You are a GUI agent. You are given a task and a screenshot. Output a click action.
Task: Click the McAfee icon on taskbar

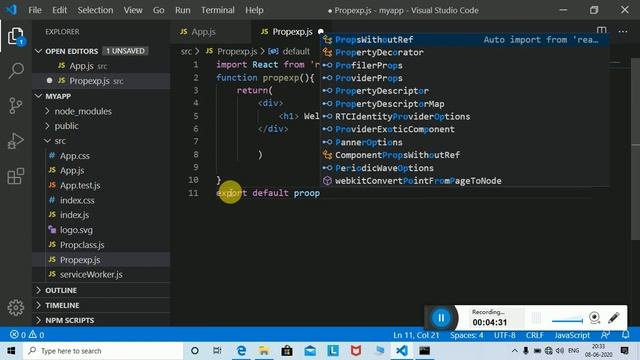pyautogui.click(x=356, y=351)
